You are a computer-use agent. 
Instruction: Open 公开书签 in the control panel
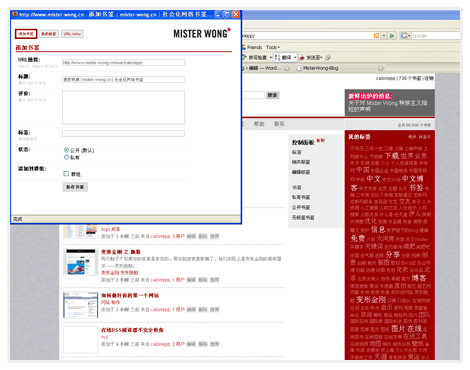(301, 207)
